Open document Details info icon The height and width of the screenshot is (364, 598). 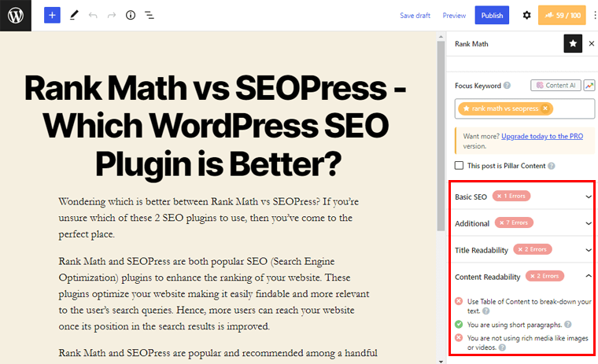131,15
